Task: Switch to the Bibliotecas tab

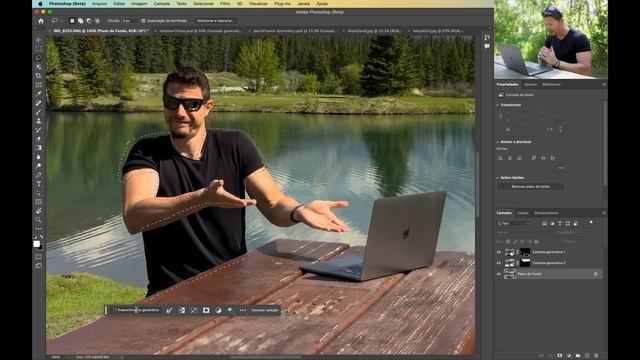Action: 551,84
